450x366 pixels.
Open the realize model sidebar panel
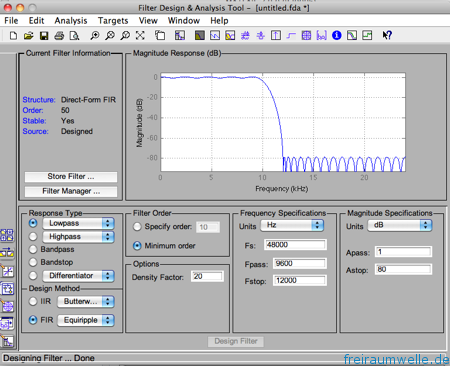(x=7, y=289)
